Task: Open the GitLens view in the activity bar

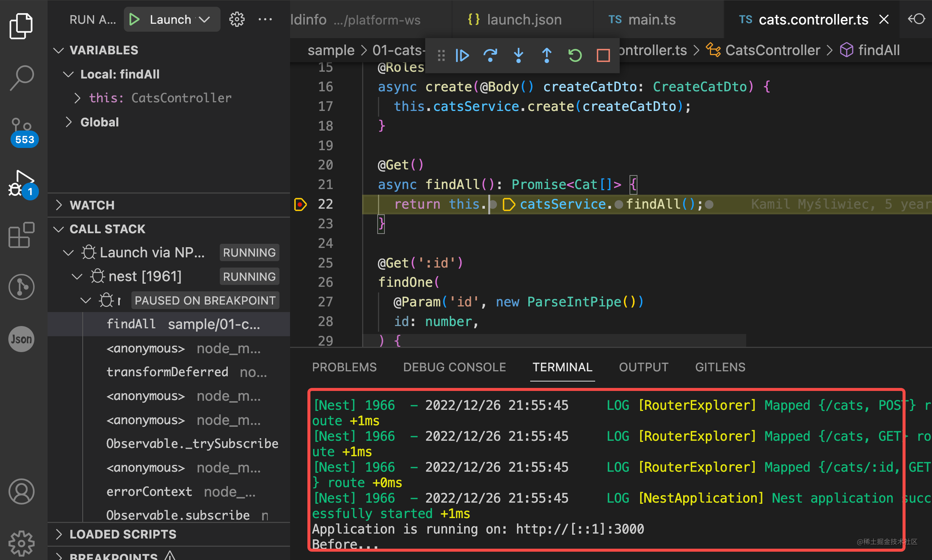Action: pos(21,287)
